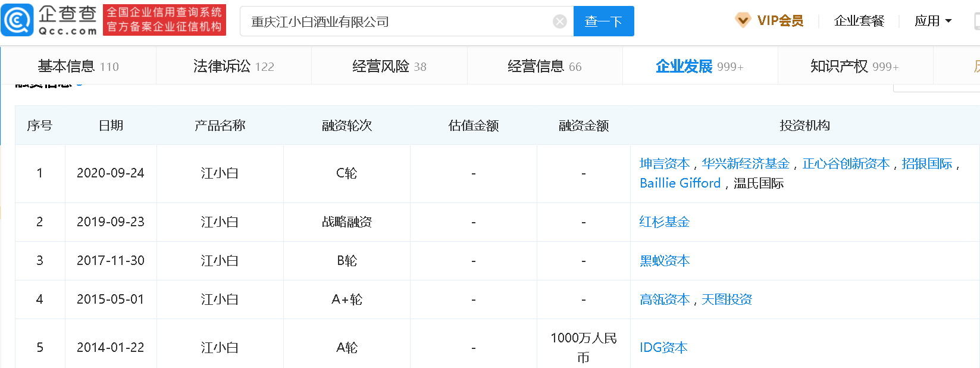Open investor link 正心谷创新资本
This screenshot has height=368, width=980.
point(846,164)
